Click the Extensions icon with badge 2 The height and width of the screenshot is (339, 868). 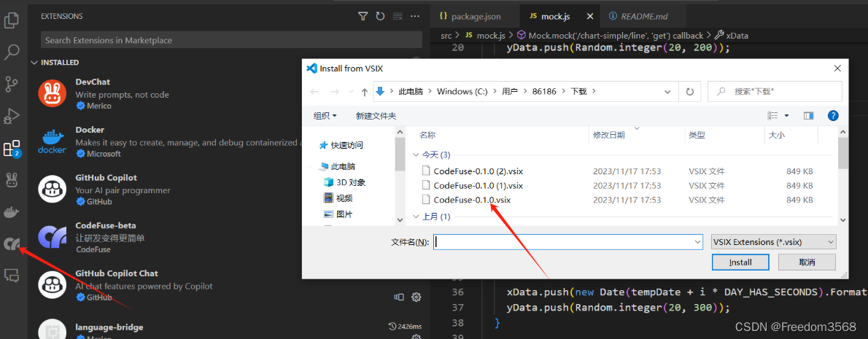tap(12, 148)
